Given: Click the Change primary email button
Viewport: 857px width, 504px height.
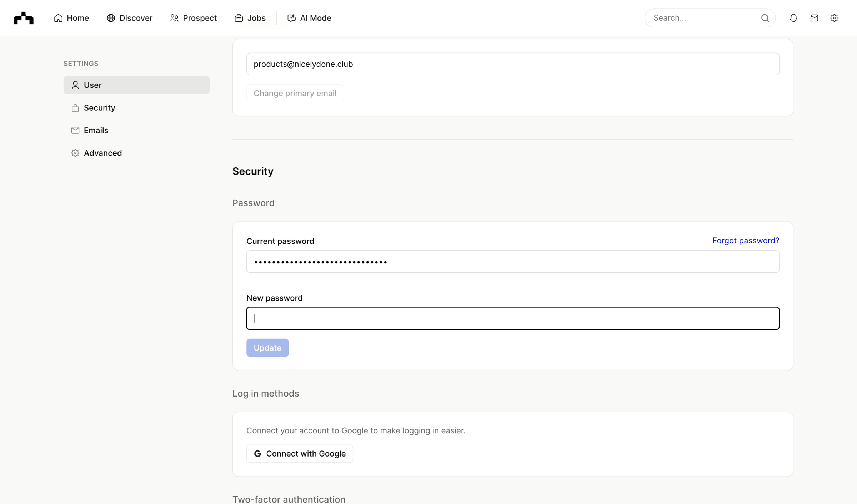Looking at the screenshot, I should 295,93.
